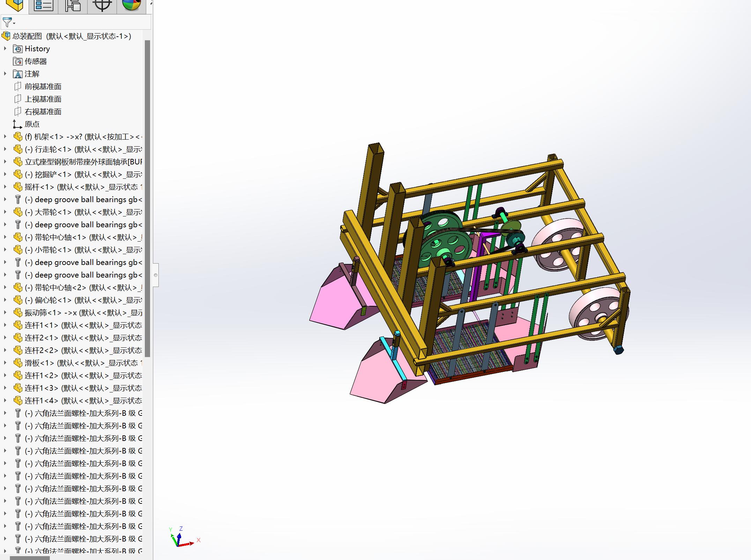
Task: Switch to the ConfigurationManager tab
Action: click(x=73, y=6)
